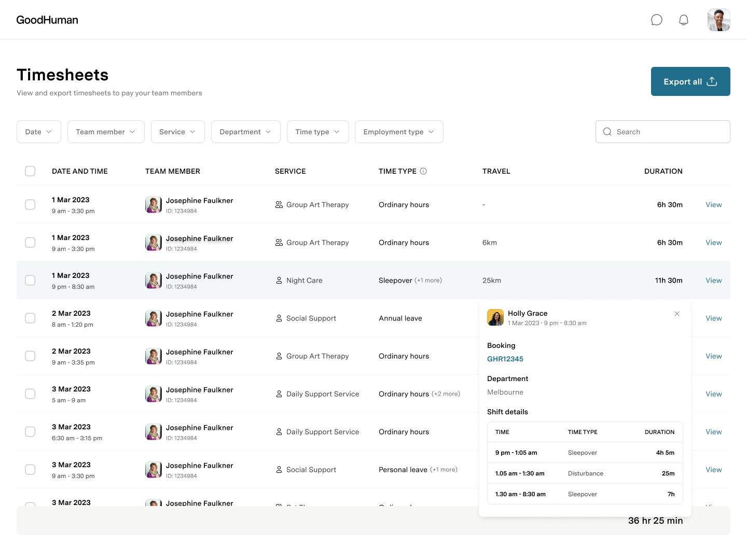The width and height of the screenshot is (747, 560).
Task: Click the Group Art Therapy service icon
Action: pyautogui.click(x=279, y=204)
